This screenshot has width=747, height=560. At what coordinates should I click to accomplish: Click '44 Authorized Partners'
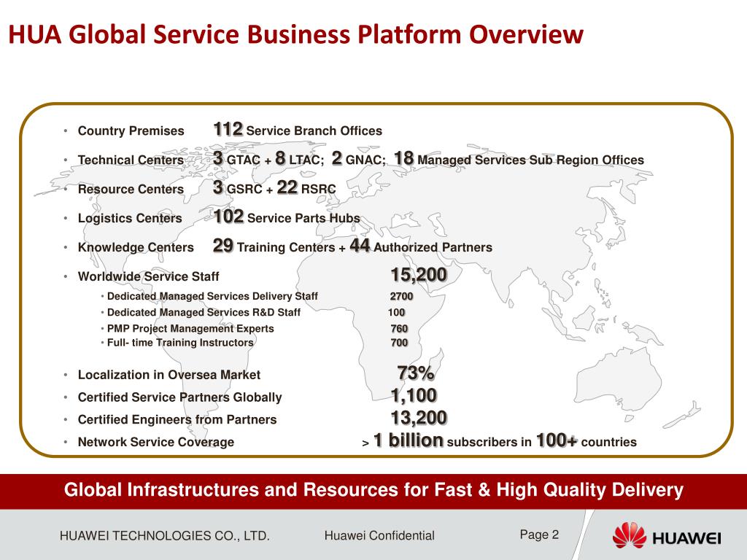point(421,246)
